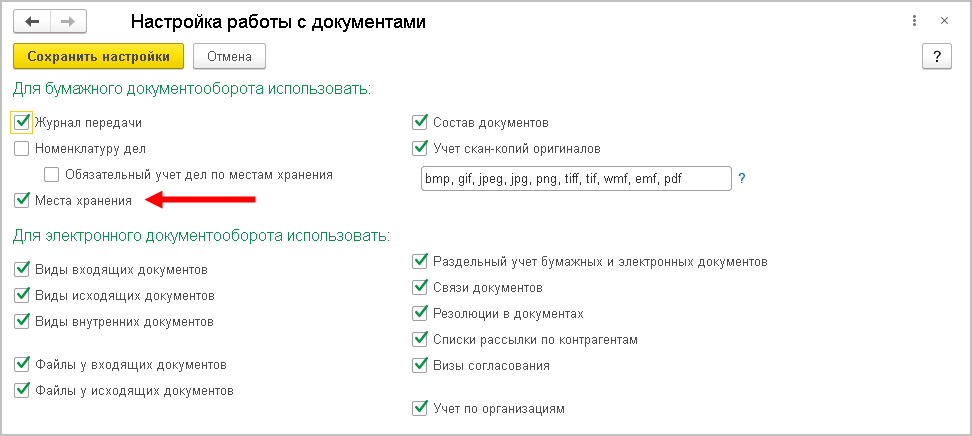Screen dimensions: 972x436
Task: Open help with the question mark button
Action: click(x=935, y=57)
